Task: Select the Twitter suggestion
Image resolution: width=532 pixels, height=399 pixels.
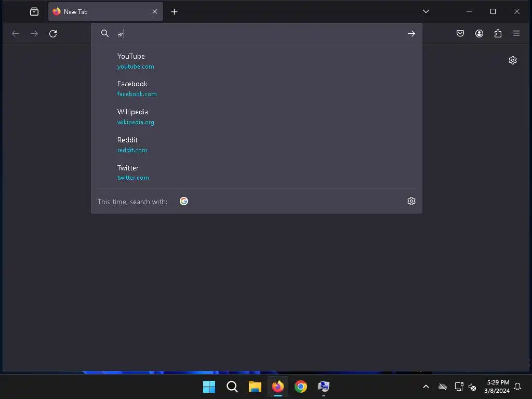Action: (257, 172)
